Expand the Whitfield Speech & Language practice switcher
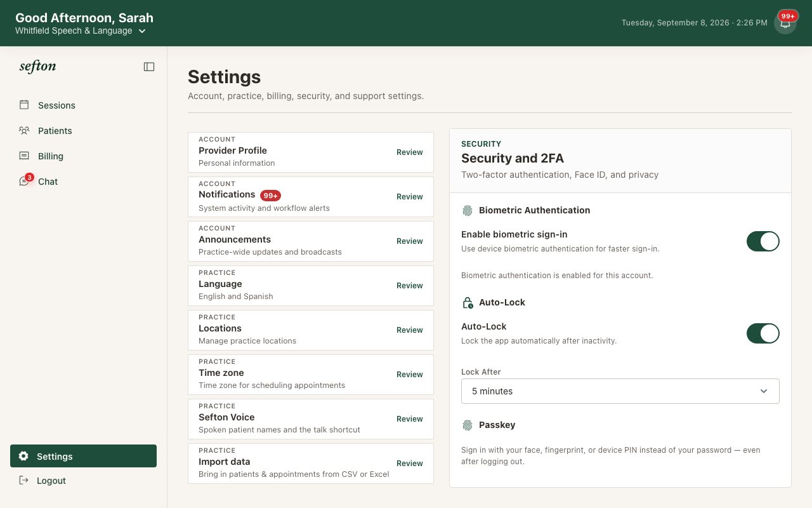 81,31
